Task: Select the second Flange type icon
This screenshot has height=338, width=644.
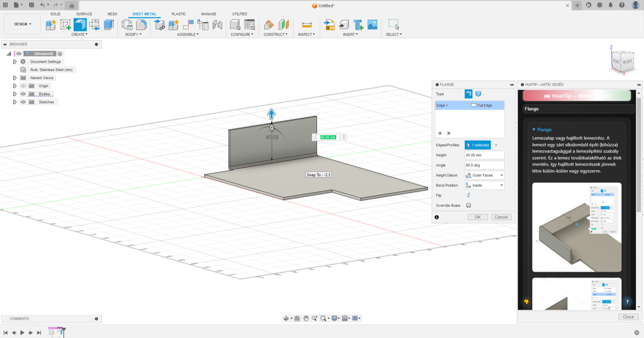Action: [478, 94]
